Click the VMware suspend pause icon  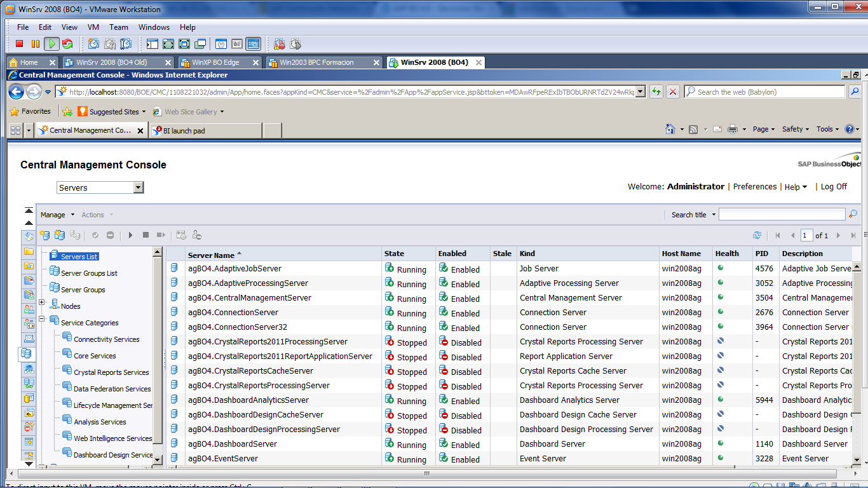(x=35, y=44)
